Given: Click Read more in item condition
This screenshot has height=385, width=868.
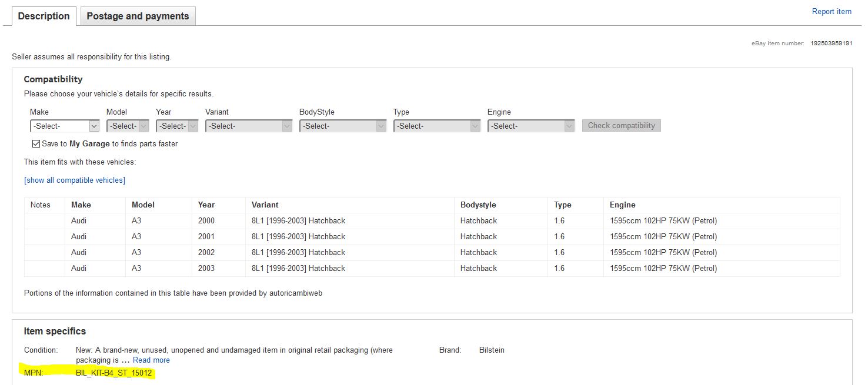Looking at the screenshot, I should point(151,360).
